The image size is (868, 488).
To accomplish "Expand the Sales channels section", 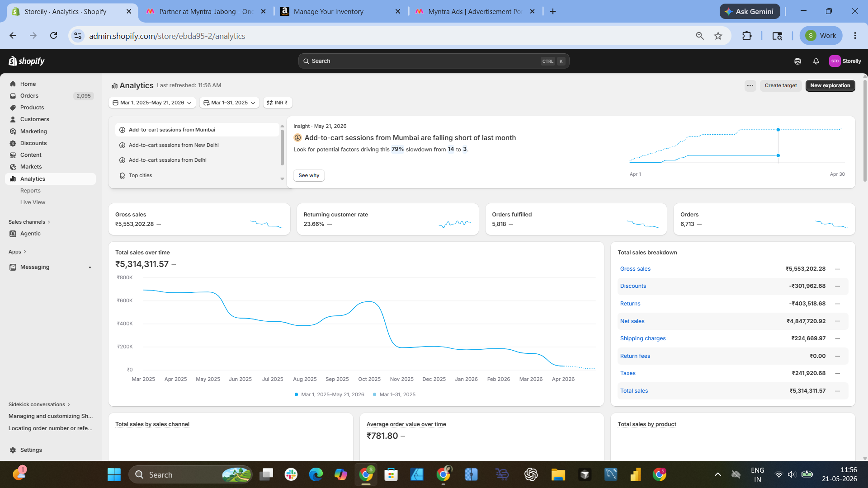I will coord(29,222).
